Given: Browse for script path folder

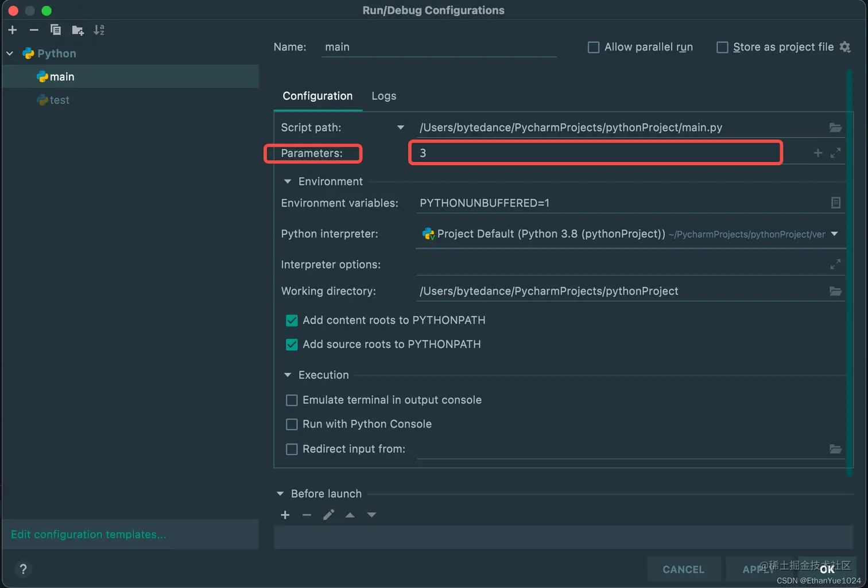Looking at the screenshot, I should pyautogui.click(x=835, y=127).
